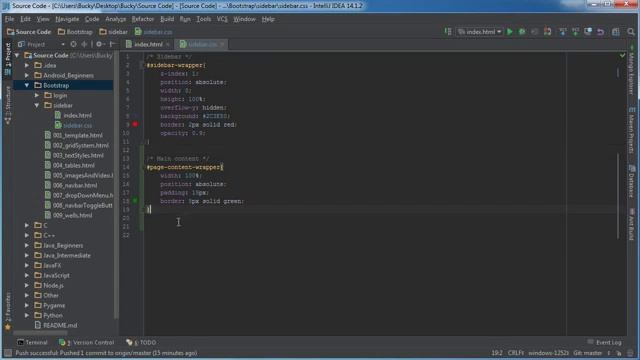This screenshot has height=360, width=640.
Task: Expand the Android_Beginners folder
Action: pyautogui.click(x=27, y=76)
